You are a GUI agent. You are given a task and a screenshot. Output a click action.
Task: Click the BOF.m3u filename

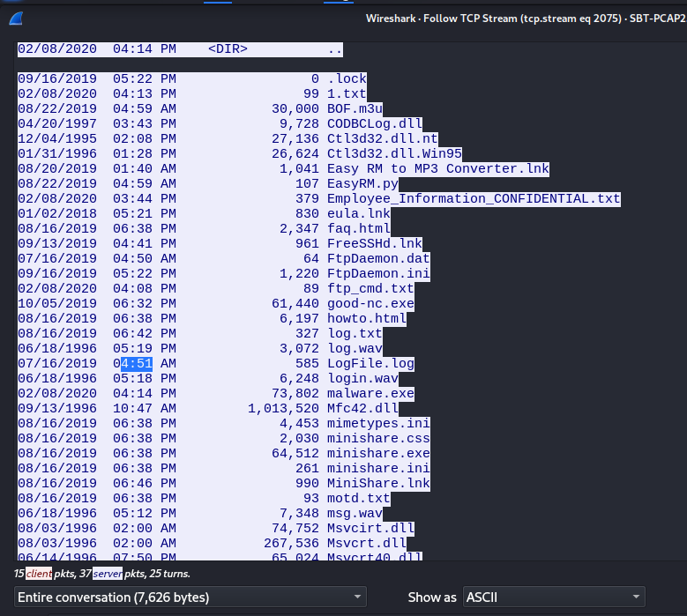pyautogui.click(x=355, y=108)
